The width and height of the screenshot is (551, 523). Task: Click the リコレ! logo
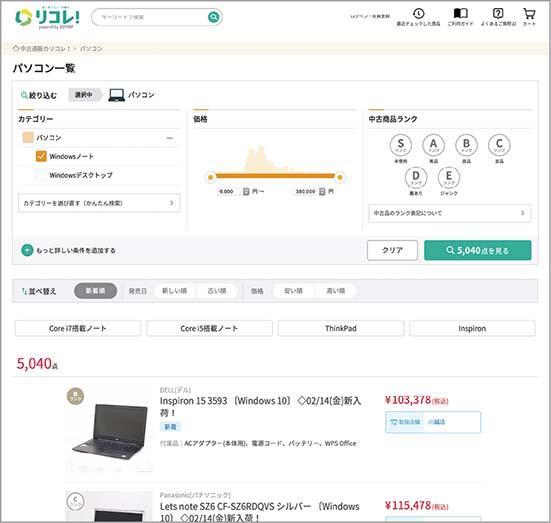(47, 18)
